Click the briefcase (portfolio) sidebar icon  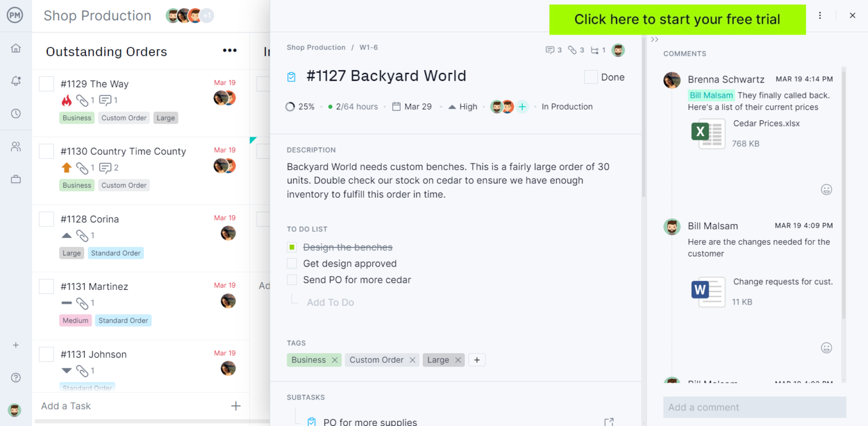[x=16, y=179]
